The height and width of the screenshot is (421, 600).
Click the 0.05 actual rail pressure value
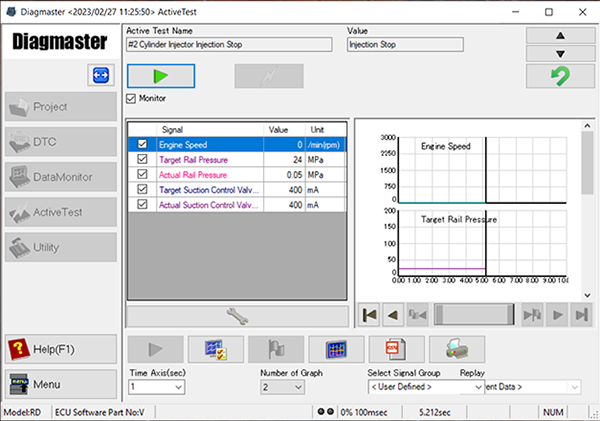pos(294,175)
